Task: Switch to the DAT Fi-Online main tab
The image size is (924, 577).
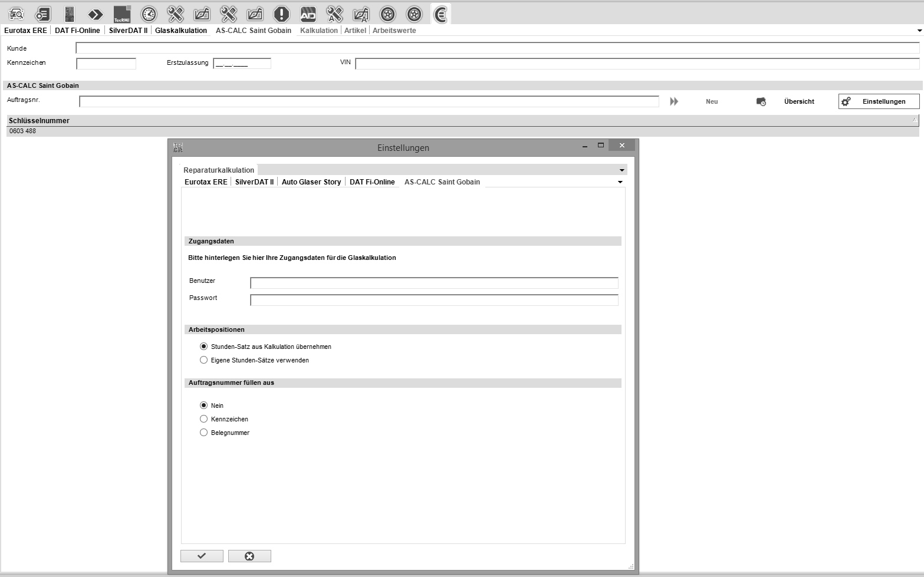Action: point(77,31)
